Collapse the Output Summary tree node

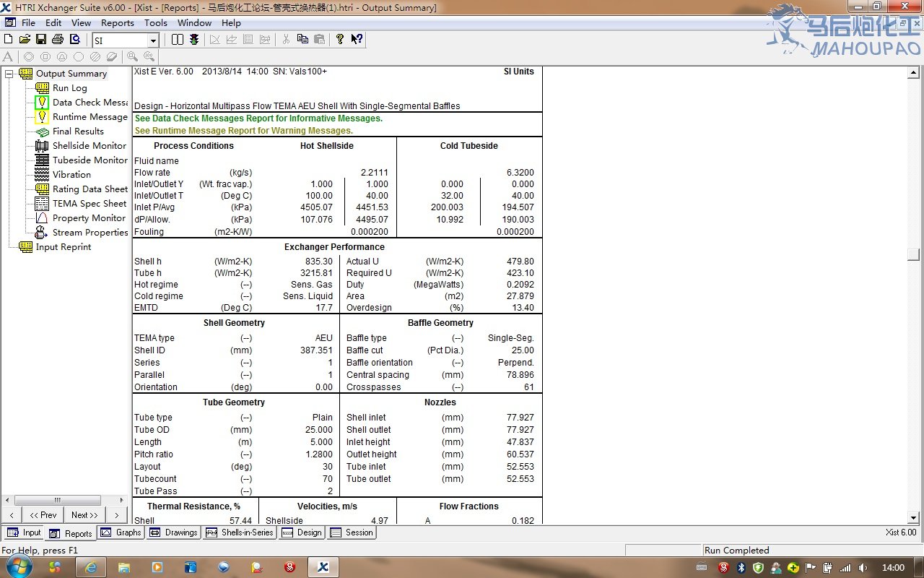(x=9, y=74)
